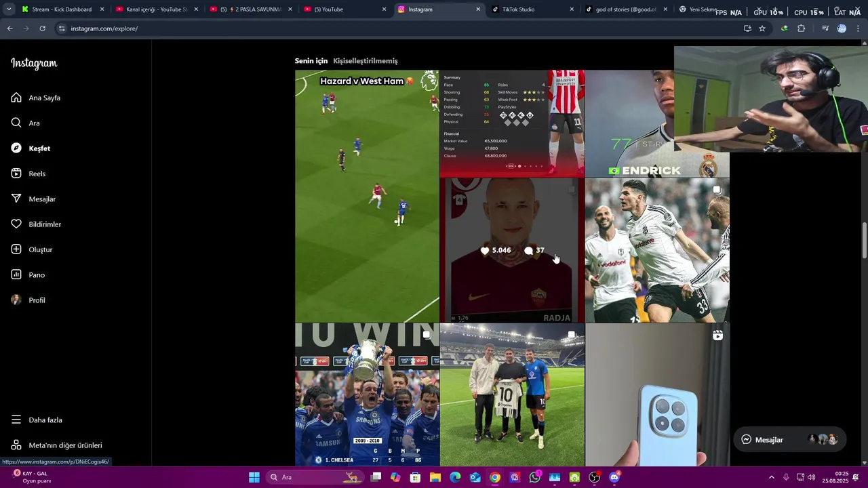Open the Ara search icon in sidebar
The width and height of the screenshot is (868, 488).
pos(16,123)
